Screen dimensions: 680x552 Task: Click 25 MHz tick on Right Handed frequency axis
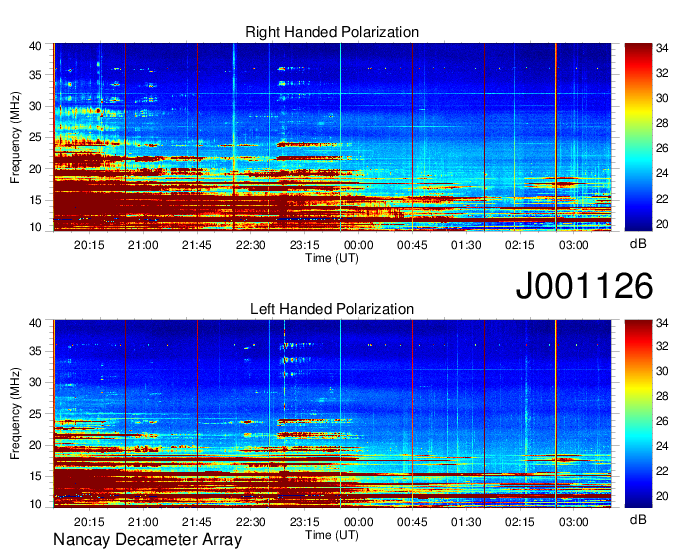(x=35, y=137)
